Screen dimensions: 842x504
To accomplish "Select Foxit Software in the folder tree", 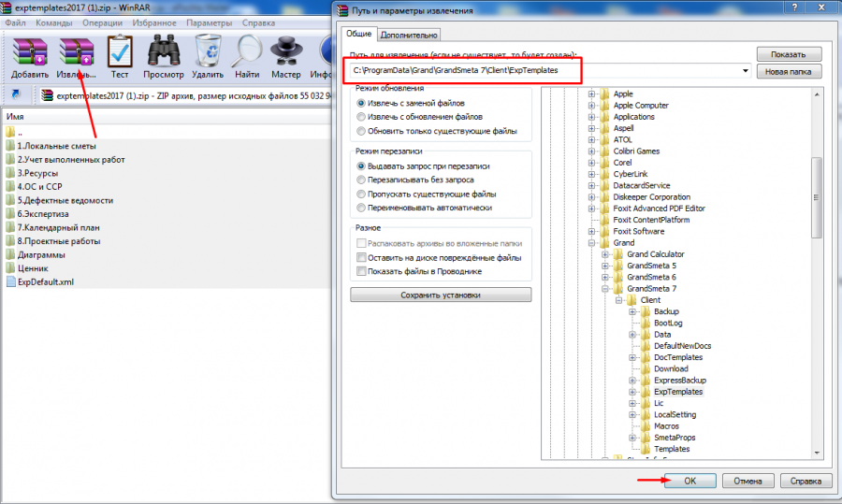I will point(638,231).
